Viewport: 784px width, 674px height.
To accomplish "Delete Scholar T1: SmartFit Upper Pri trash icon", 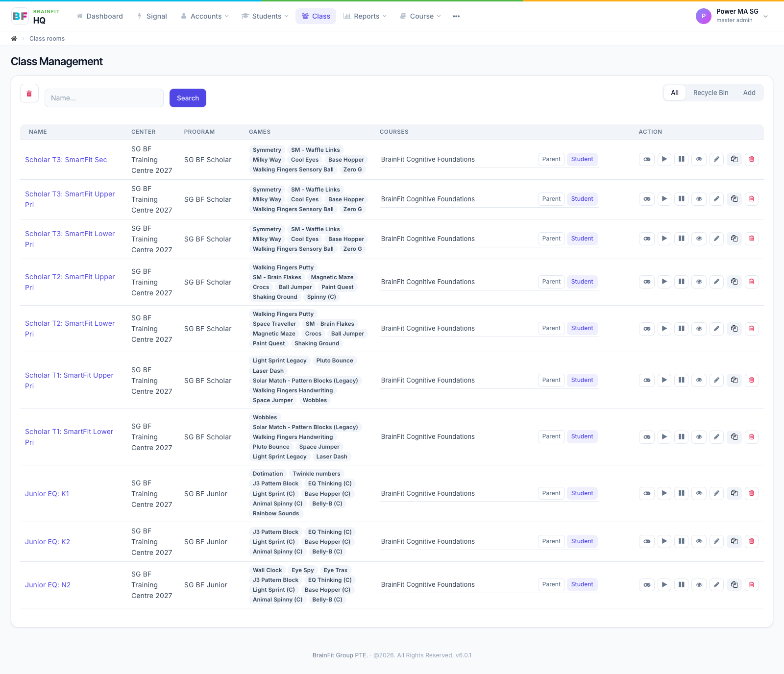I will click(752, 380).
